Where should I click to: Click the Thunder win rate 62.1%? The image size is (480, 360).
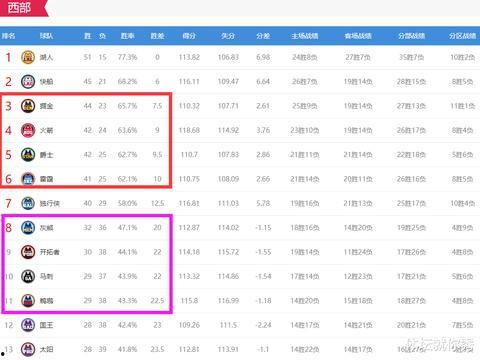pos(127,179)
